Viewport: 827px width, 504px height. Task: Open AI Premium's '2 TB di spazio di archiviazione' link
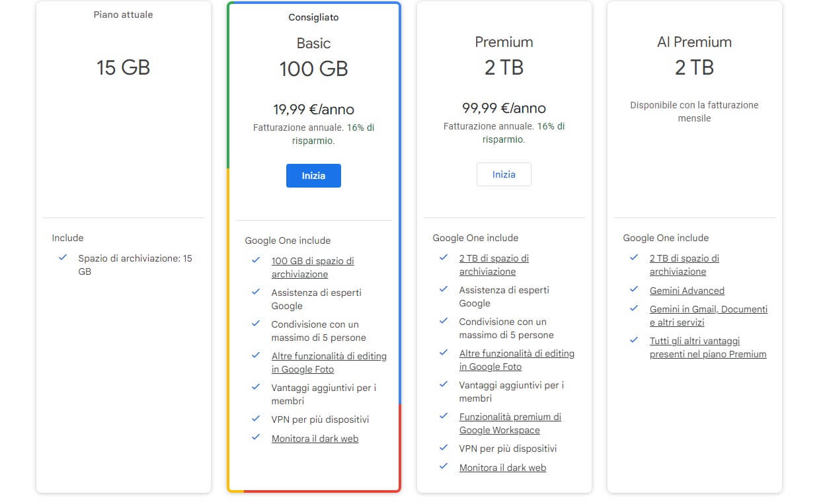tap(684, 265)
